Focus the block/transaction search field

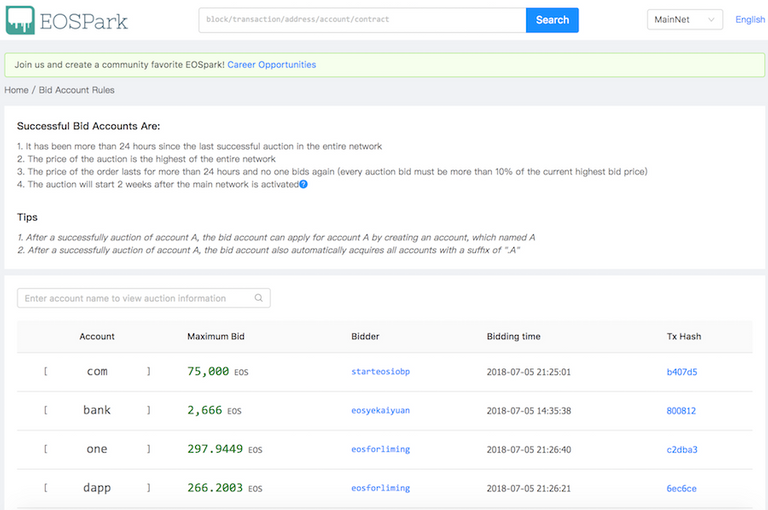click(361, 20)
